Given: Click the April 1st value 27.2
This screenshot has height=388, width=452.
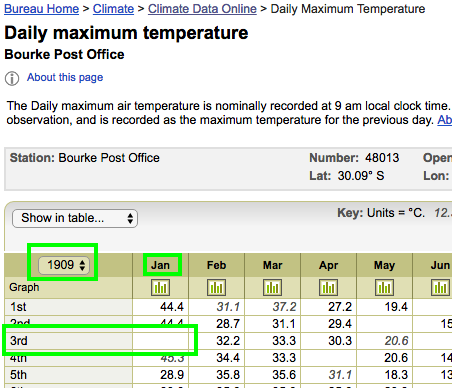Looking at the screenshot, I should coord(340,307).
